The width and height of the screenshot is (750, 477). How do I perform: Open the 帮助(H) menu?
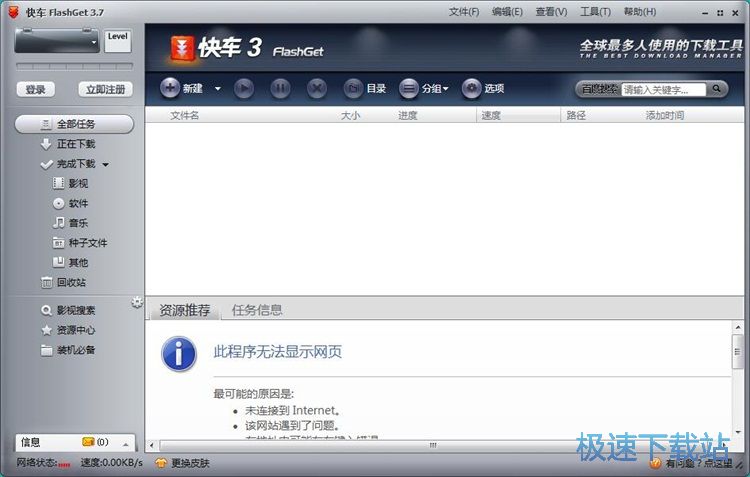640,12
